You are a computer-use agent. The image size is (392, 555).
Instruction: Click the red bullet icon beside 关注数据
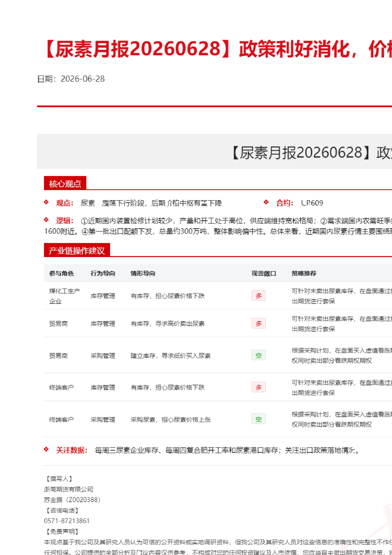[x=47, y=449]
